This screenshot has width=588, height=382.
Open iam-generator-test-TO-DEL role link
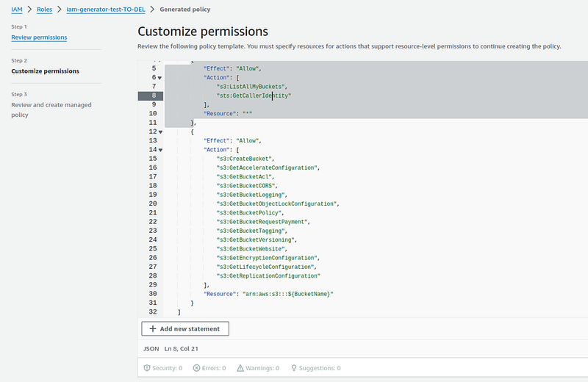point(106,10)
